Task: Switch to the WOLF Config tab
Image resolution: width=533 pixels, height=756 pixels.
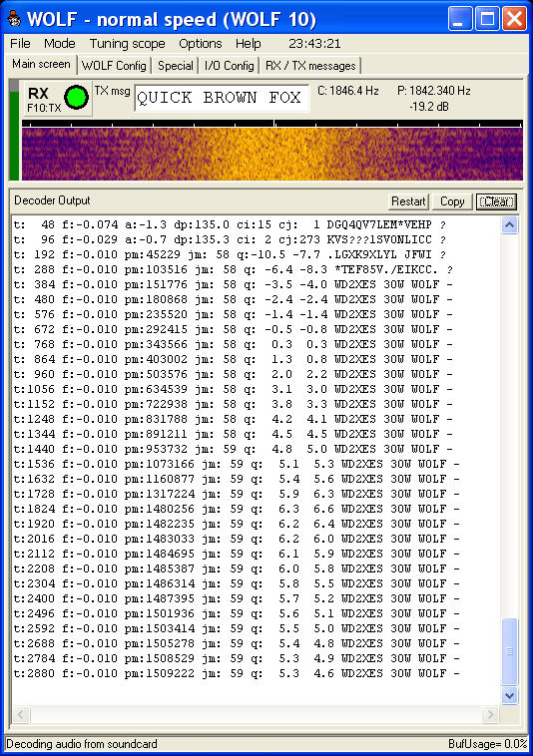Action: 114,66
